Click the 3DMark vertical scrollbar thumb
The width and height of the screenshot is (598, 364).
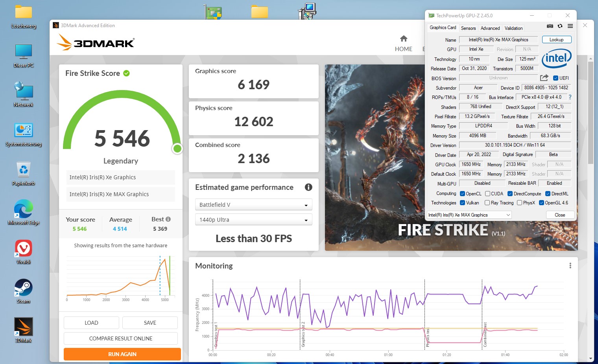click(x=591, y=112)
